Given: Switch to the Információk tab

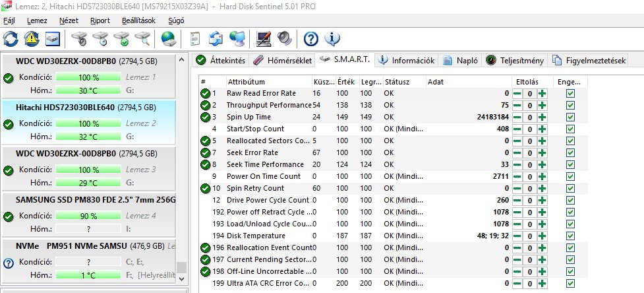Looking at the screenshot, I should [406, 61].
